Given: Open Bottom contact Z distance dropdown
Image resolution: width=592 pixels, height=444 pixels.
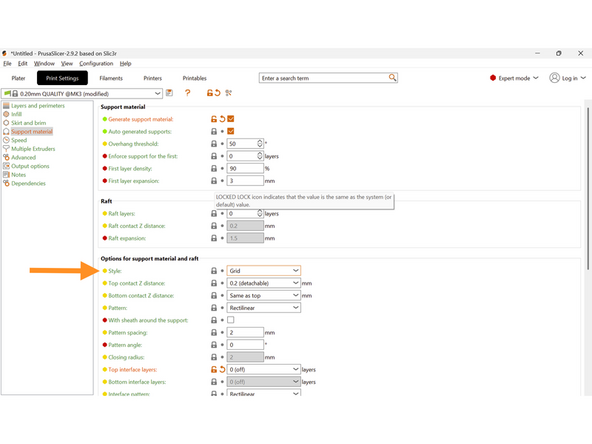Looking at the screenshot, I should pyautogui.click(x=264, y=296).
